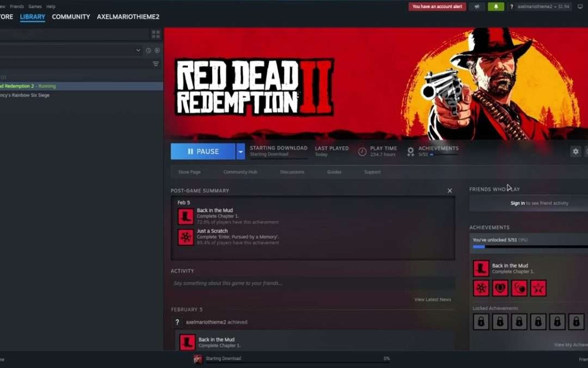Click the account alert red button

tap(437, 7)
